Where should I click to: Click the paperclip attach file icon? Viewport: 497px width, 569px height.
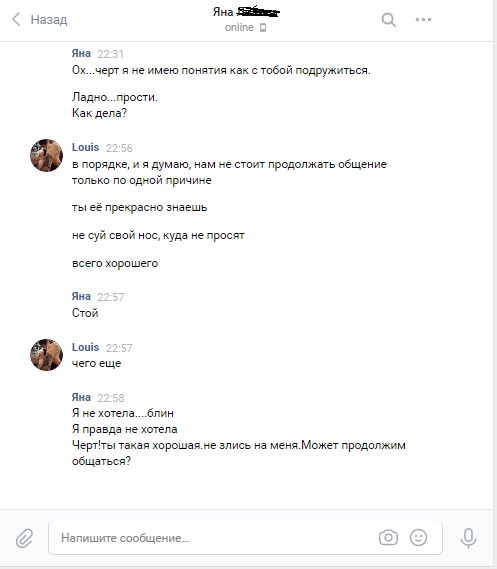pyautogui.click(x=24, y=538)
